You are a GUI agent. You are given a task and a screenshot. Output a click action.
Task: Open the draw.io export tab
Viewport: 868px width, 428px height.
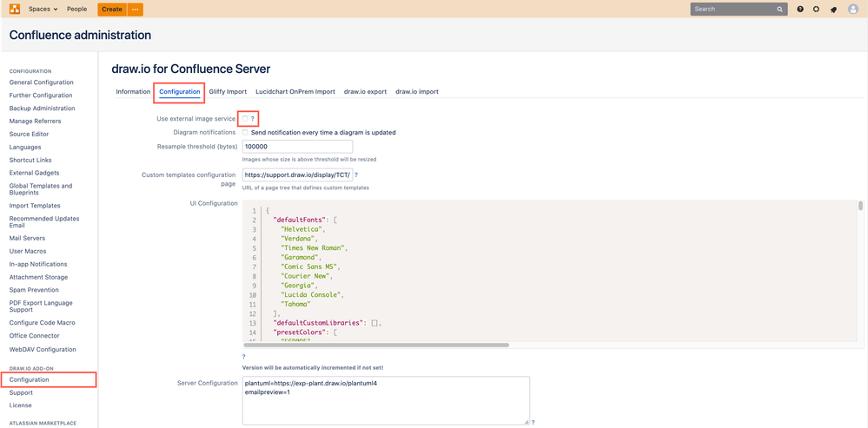365,91
